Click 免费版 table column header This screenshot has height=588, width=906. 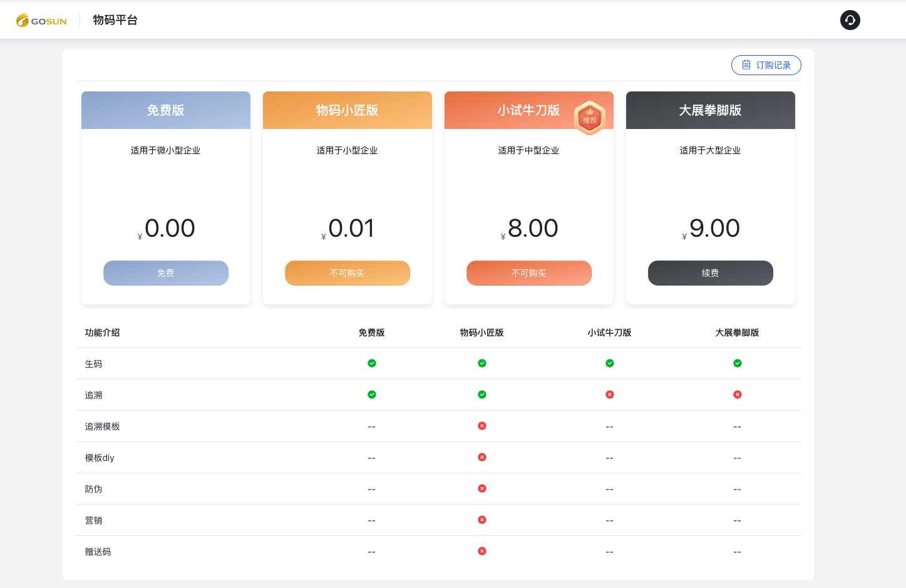[x=372, y=333]
